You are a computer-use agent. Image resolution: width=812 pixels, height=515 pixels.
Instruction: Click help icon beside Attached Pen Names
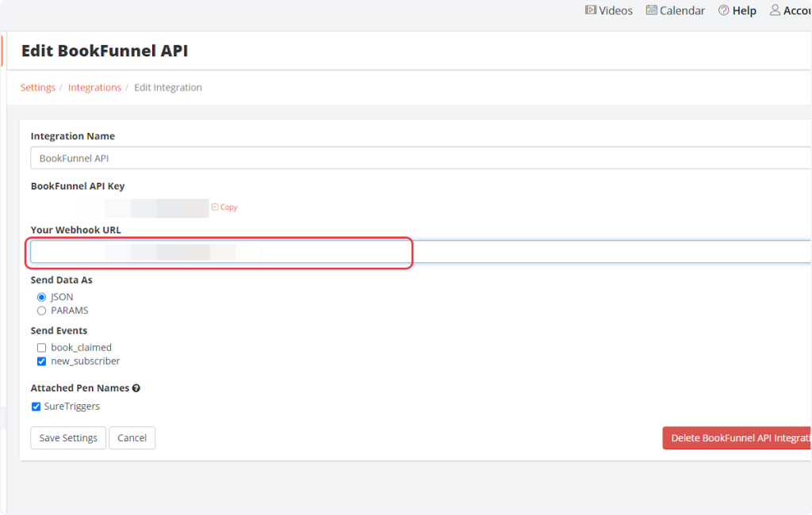click(136, 388)
